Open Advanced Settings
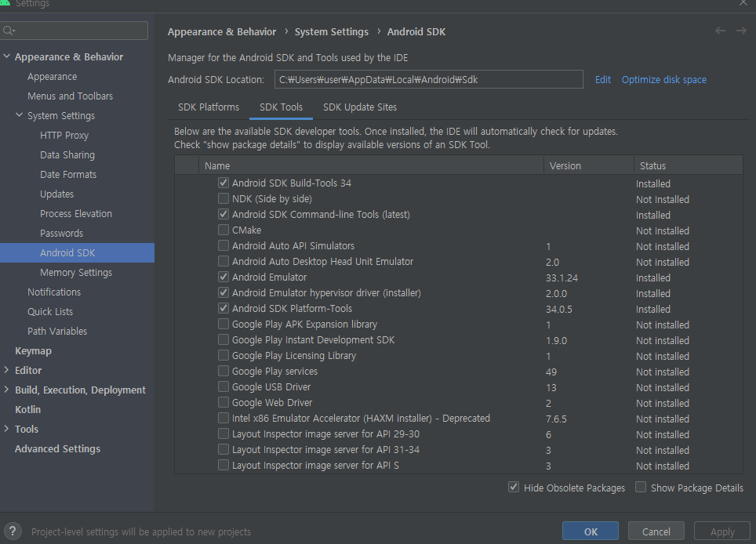 (57, 448)
